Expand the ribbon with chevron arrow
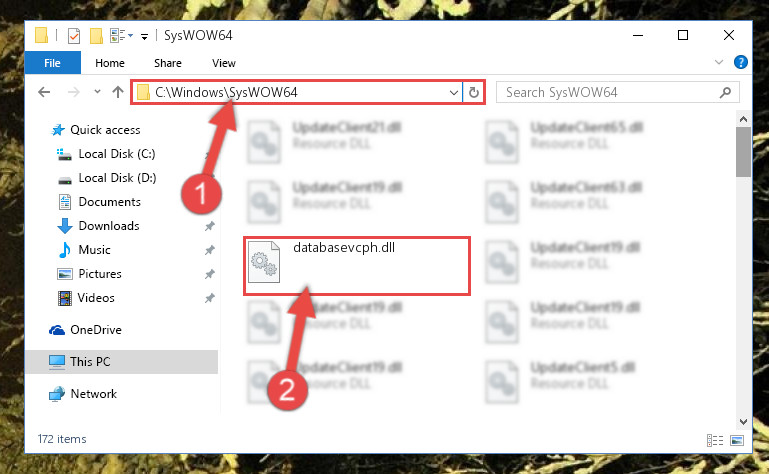 click(719, 62)
